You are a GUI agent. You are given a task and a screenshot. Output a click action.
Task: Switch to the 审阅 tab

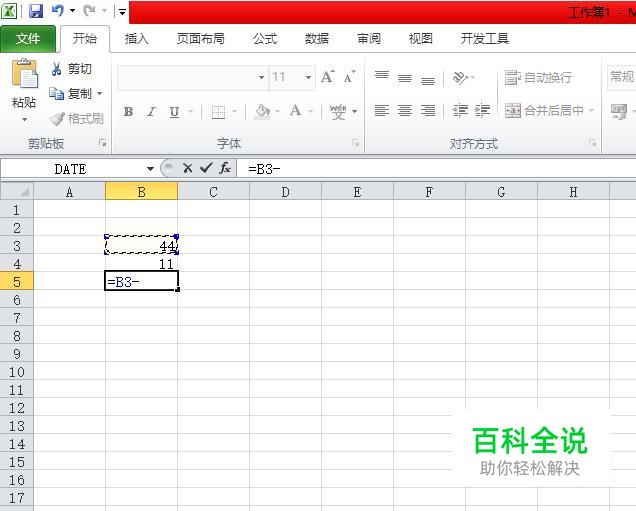pos(369,39)
